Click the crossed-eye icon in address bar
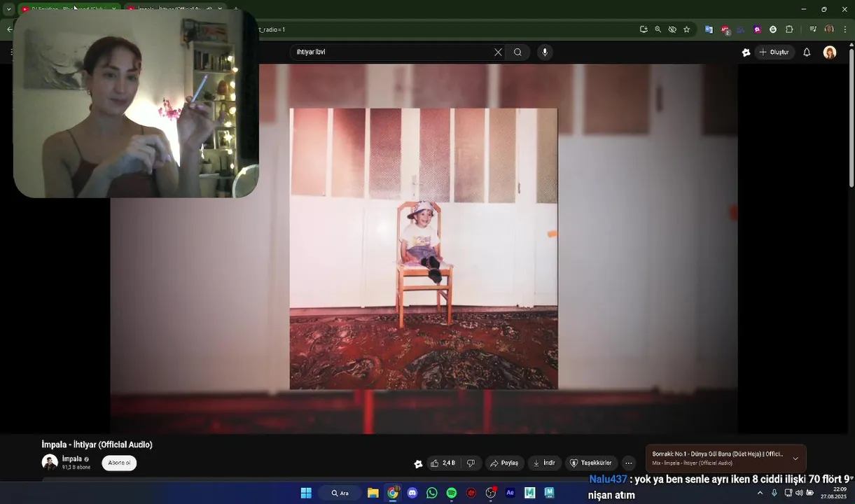This screenshot has width=855, height=504. click(x=672, y=29)
